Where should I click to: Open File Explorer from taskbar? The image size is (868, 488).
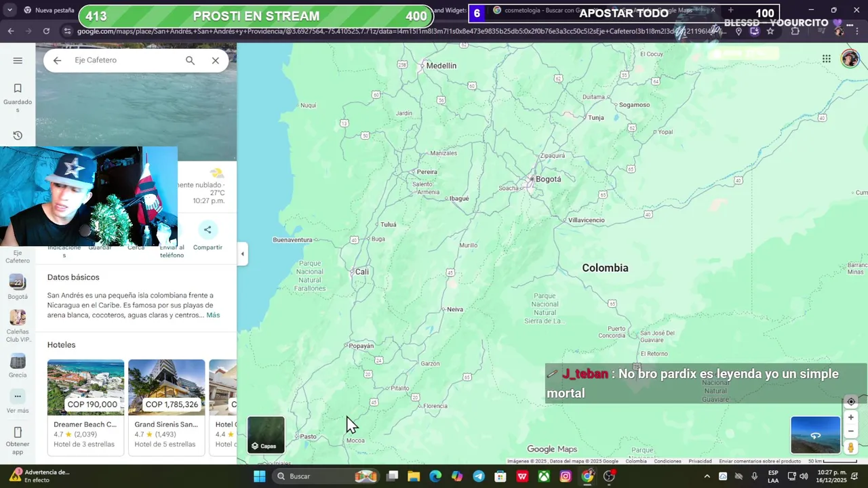click(x=414, y=476)
